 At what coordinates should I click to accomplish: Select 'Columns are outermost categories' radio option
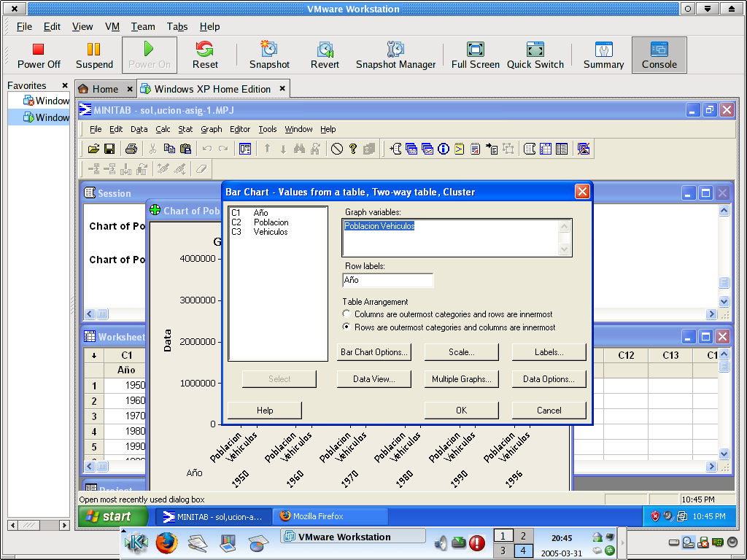347,314
